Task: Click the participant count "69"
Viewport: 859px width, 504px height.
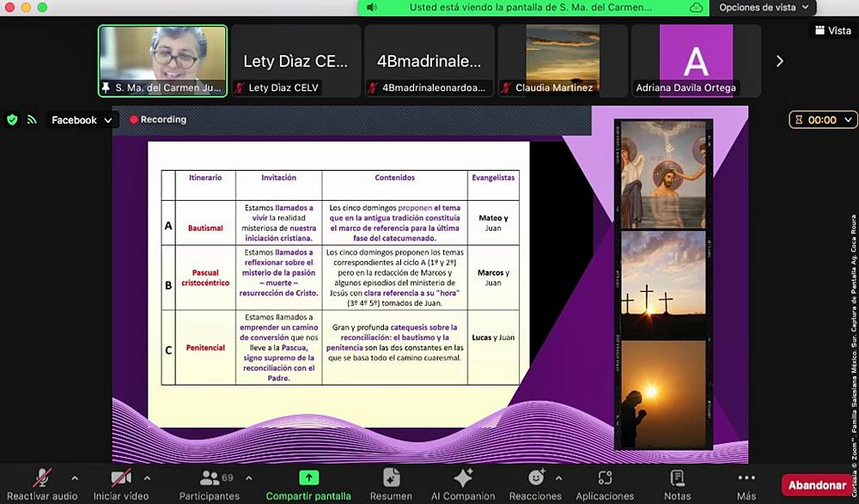Action: 228,477
